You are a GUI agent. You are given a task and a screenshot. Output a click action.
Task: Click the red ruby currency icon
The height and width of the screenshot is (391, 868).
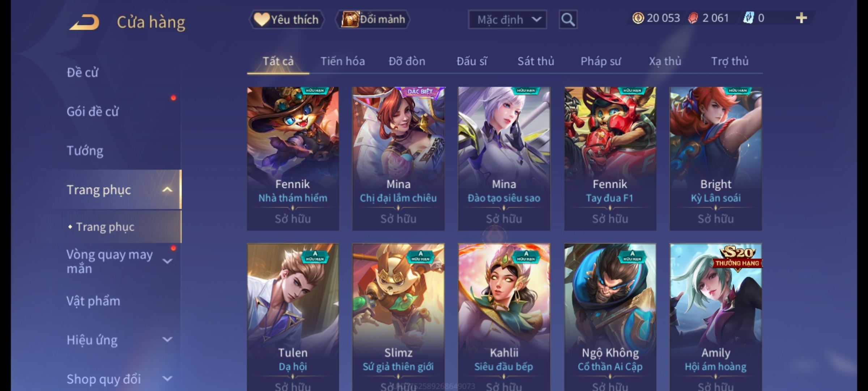(x=693, y=18)
